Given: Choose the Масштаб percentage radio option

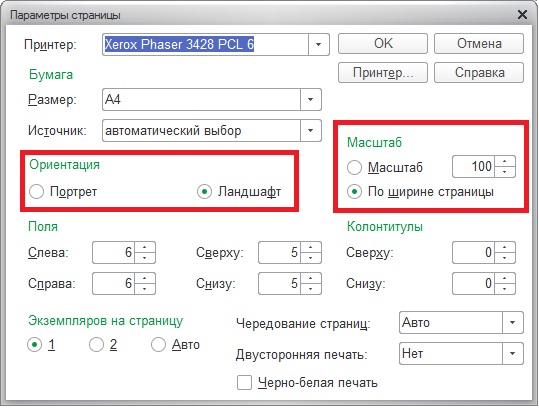Looking at the screenshot, I should 354,167.
